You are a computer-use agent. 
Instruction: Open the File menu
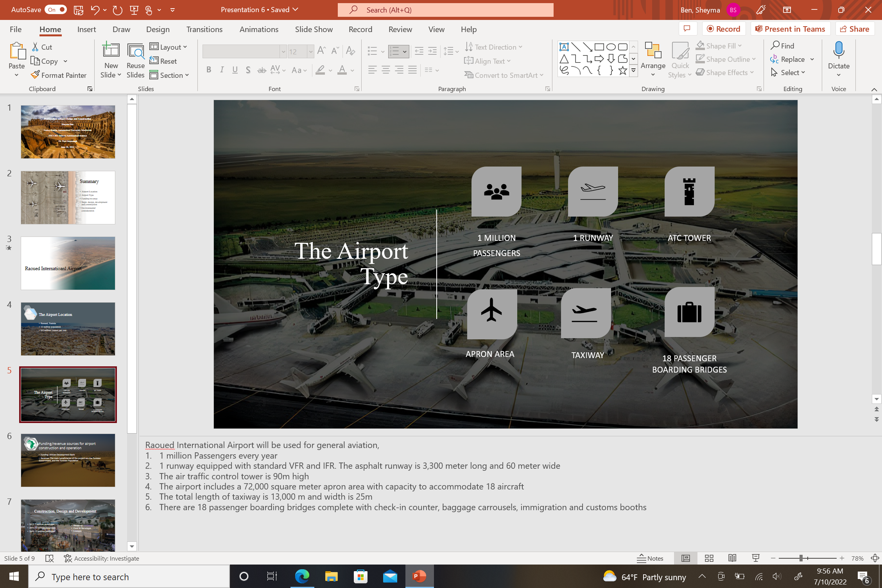tap(16, 29)
